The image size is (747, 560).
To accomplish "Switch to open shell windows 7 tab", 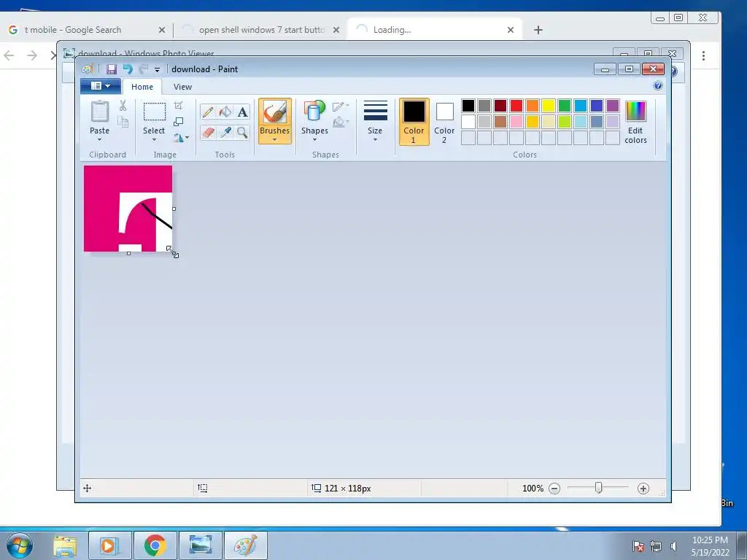I will coord(262,29).
